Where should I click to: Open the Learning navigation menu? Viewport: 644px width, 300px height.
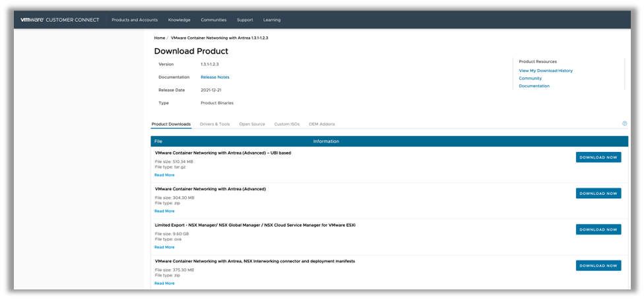[x=272, y=20]
